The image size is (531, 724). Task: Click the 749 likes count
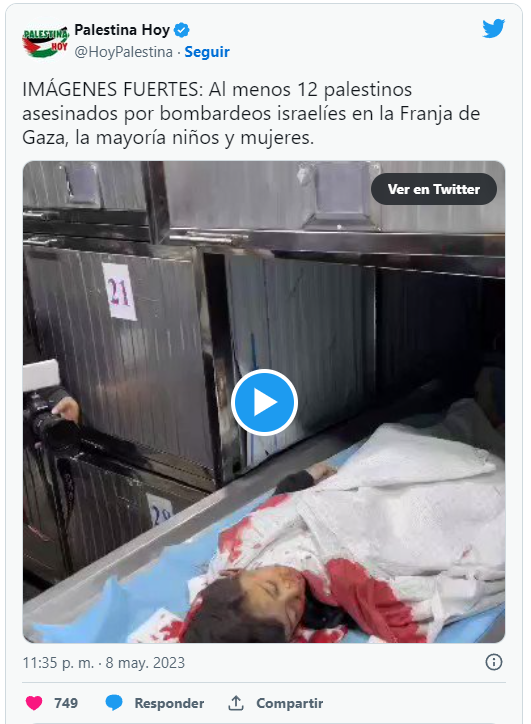coord(66,703)
